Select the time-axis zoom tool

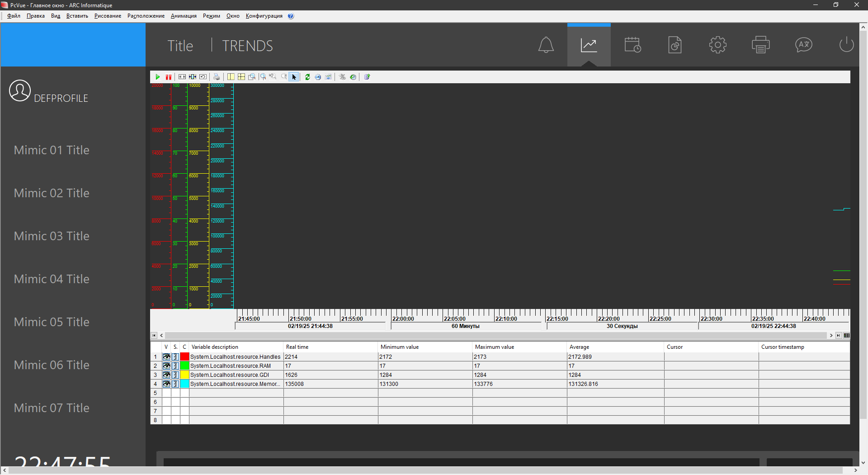pos(263,77)
